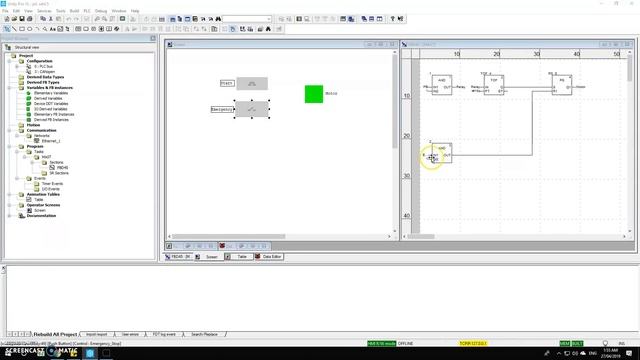
Task: Select the Arc drawing tool
Action: 37,29
